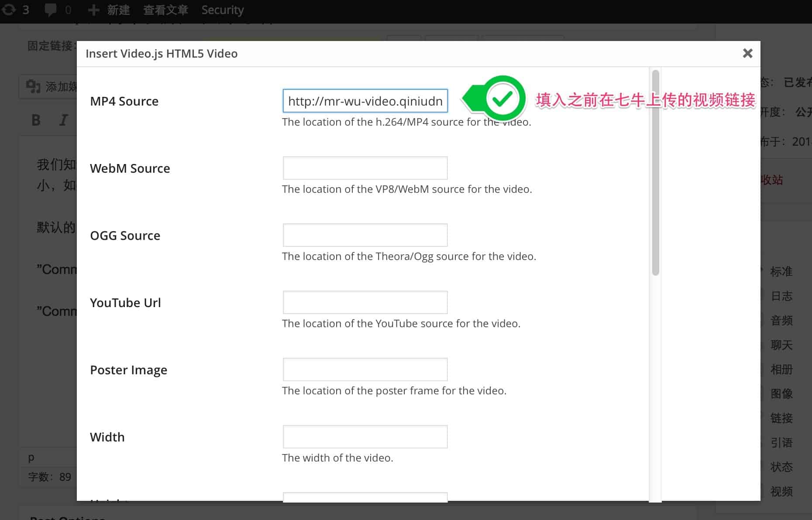Click 'The location of the YouTube source' description
Viewport: 812px width, 520px height.
[x=401, y=323]
